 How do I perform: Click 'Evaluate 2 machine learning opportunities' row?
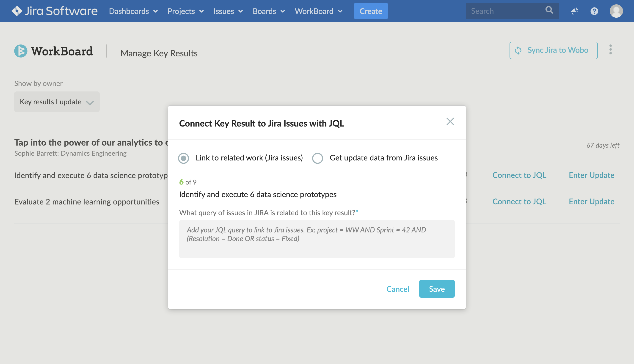[87, 201]
